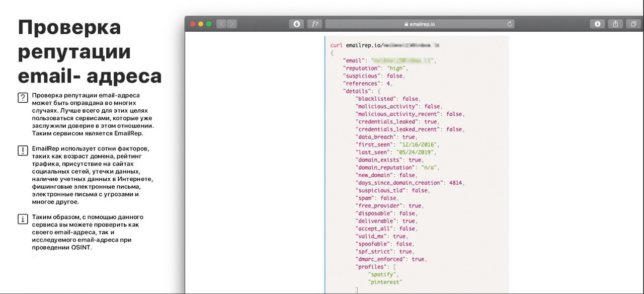Screen dimensions: 644x294
Task: Select the days_since_domain_creation value 4814
Action: click(456, 182)
